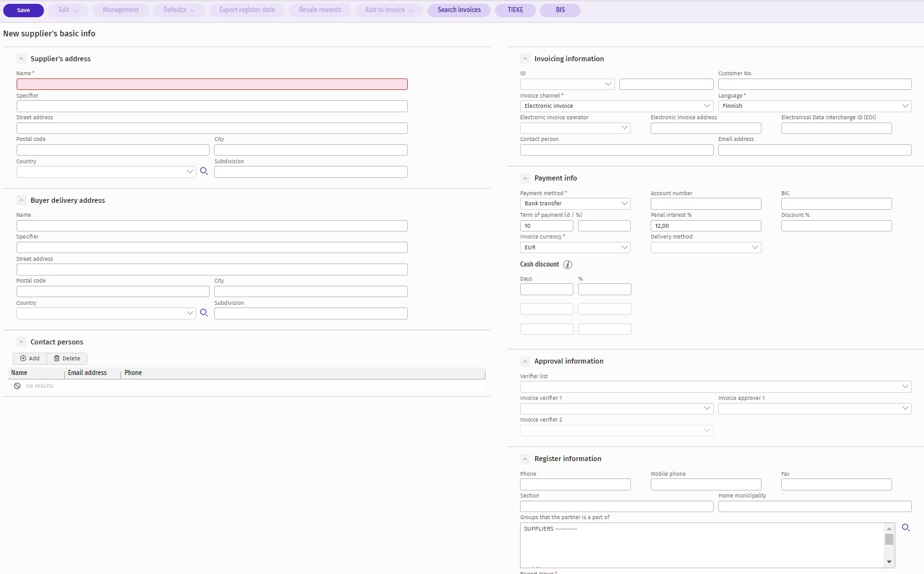The image size is (924, 574).
Task: Open the Payment method dropdown
Action: coord(575,203)
